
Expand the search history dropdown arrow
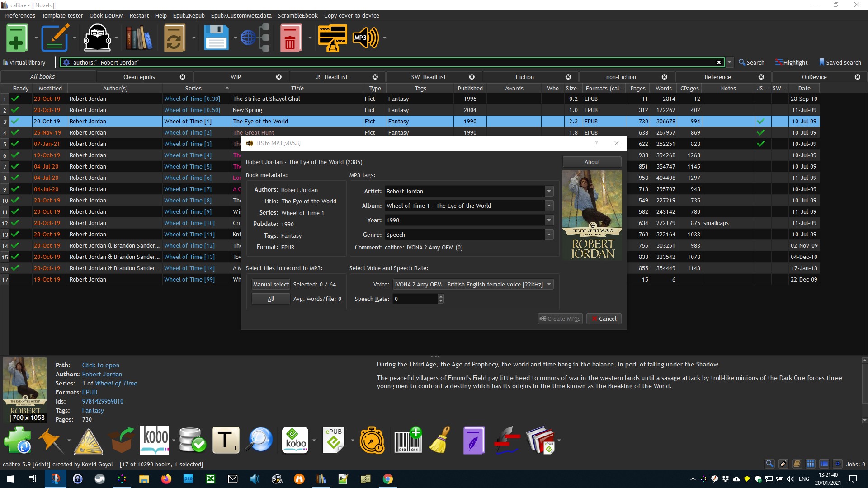[x=729, y=62]
